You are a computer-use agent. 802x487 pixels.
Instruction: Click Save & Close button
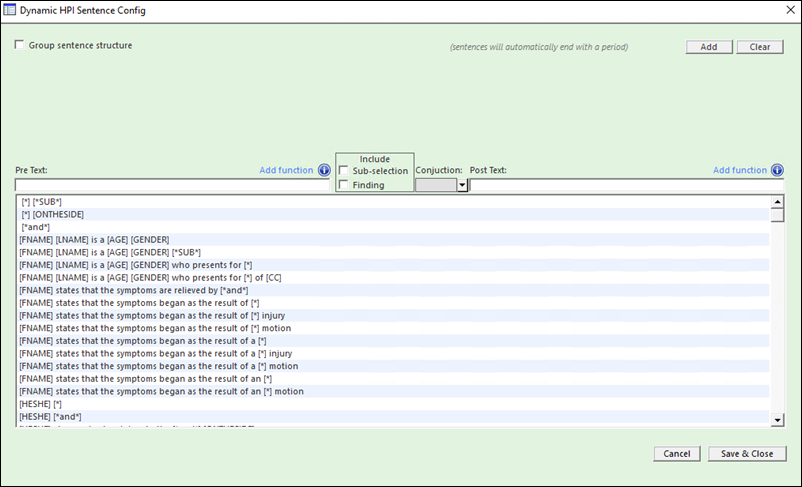click(747, 454)
